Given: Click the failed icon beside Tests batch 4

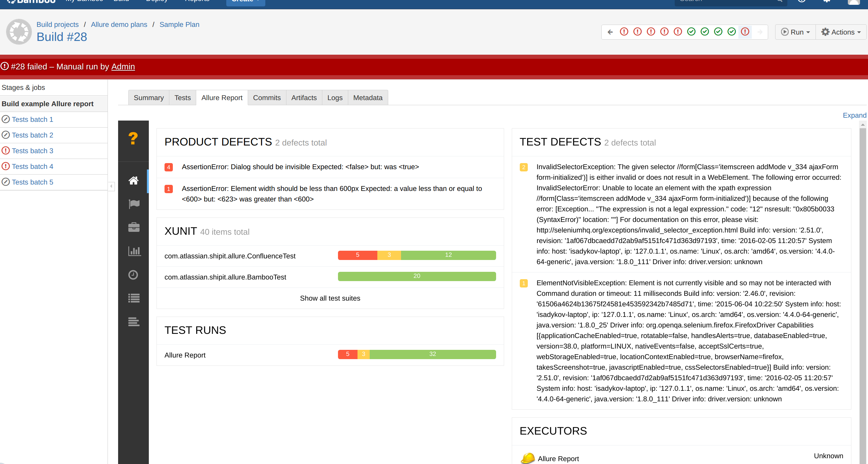Looking at the screenshot, I should coord(6,166).
